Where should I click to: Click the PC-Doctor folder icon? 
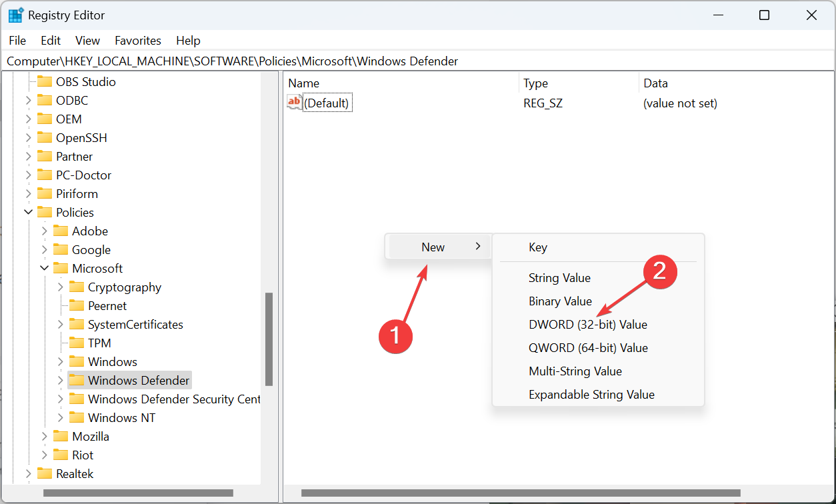tap(45, 175)
